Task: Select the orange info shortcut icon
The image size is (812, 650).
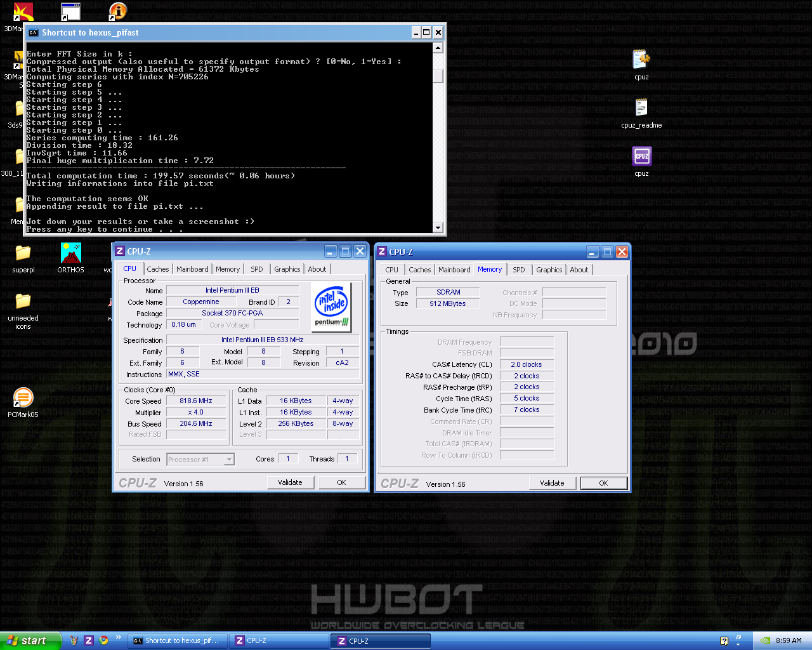Action: coord(117,12)
